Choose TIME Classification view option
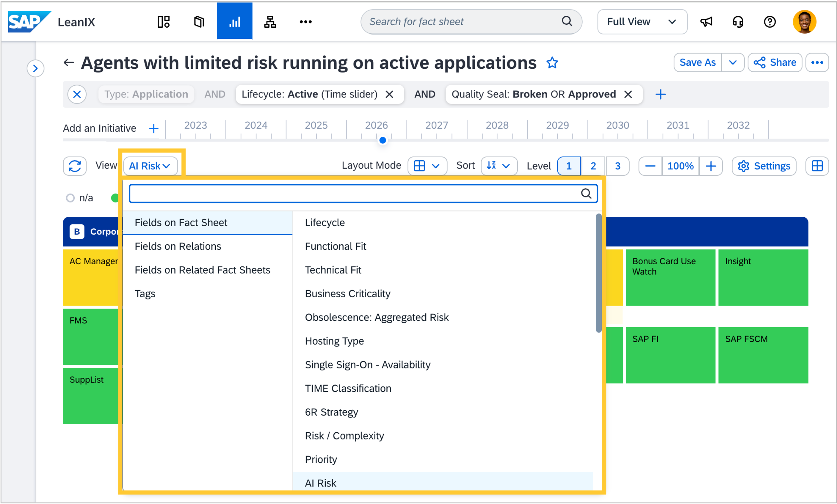This screenshot has height=504, width=837. click(x=443, y=389)
